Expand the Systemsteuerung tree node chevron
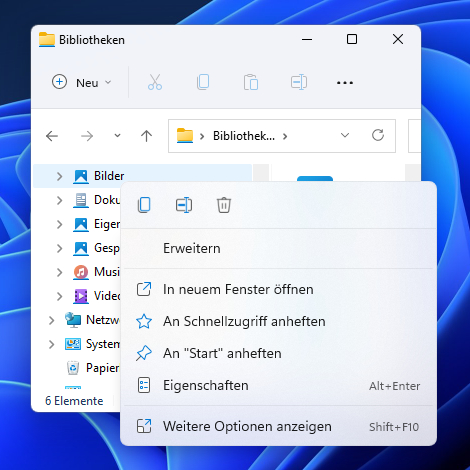The height and width of the screenshot is (470, 470). 51,344
